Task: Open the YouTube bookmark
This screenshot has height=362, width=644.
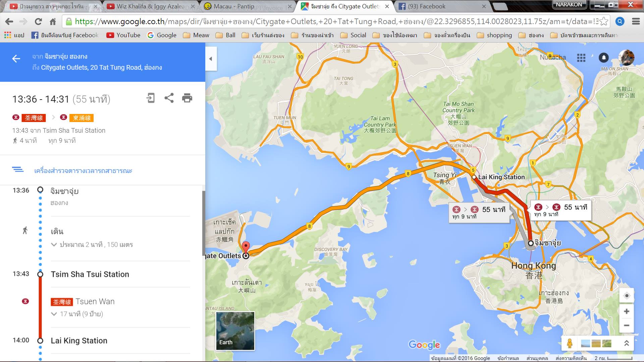Action: pyautogui.click(x=123, y=35)
